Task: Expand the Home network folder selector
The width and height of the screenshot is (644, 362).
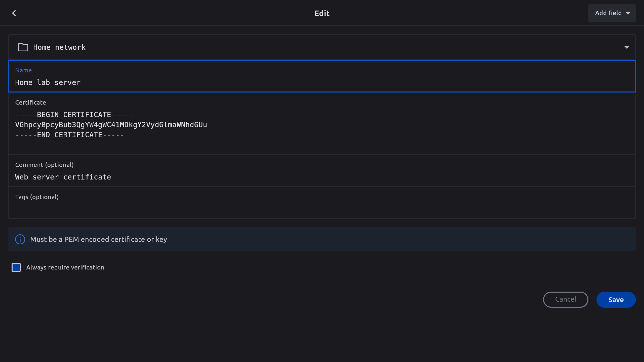Action: pyautogui.click(x=322, y=47)
